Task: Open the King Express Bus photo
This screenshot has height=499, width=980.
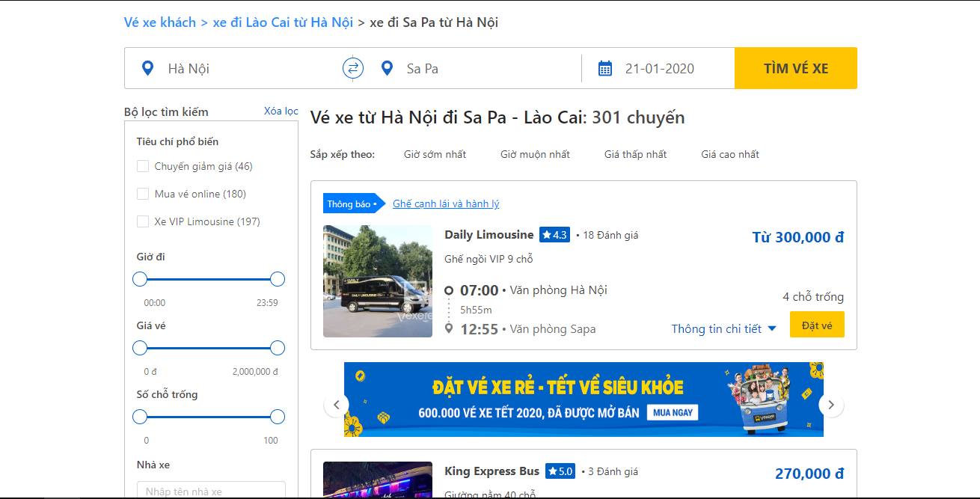Action: (x=378, y=480)
